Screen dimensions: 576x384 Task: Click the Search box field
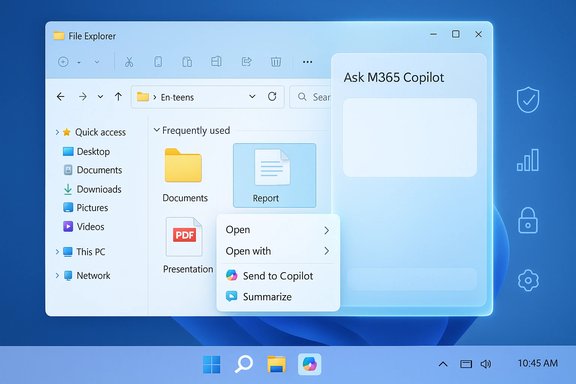311,97
